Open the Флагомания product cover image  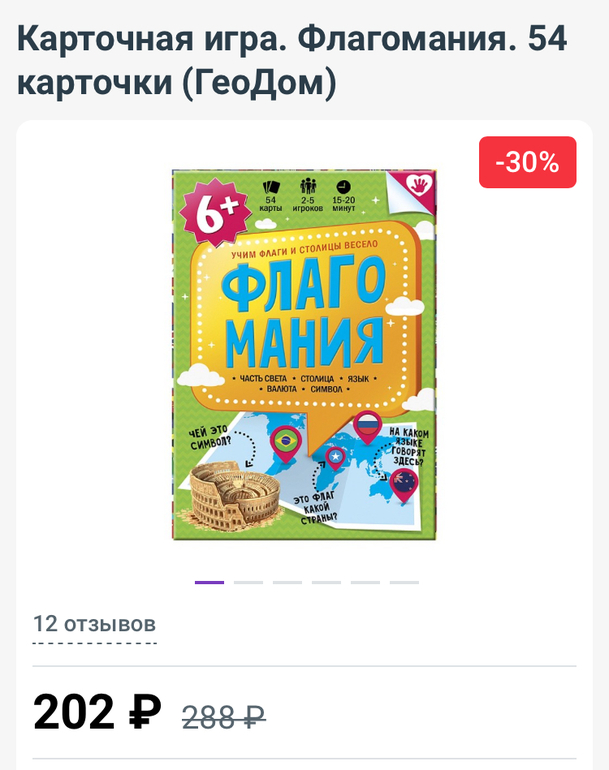[304, 355]
